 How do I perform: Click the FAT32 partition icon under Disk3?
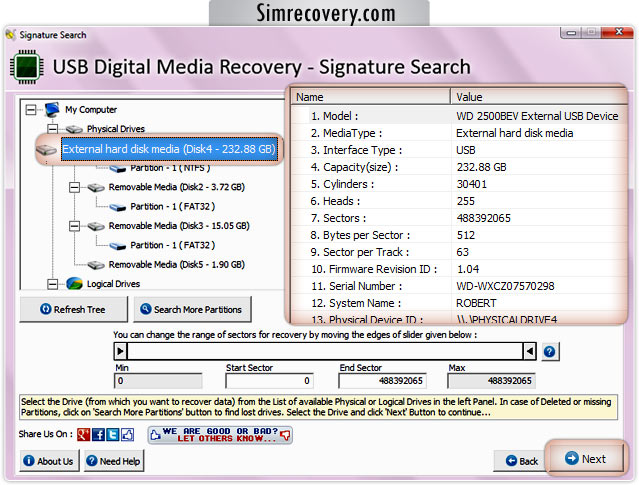(118, 246)
